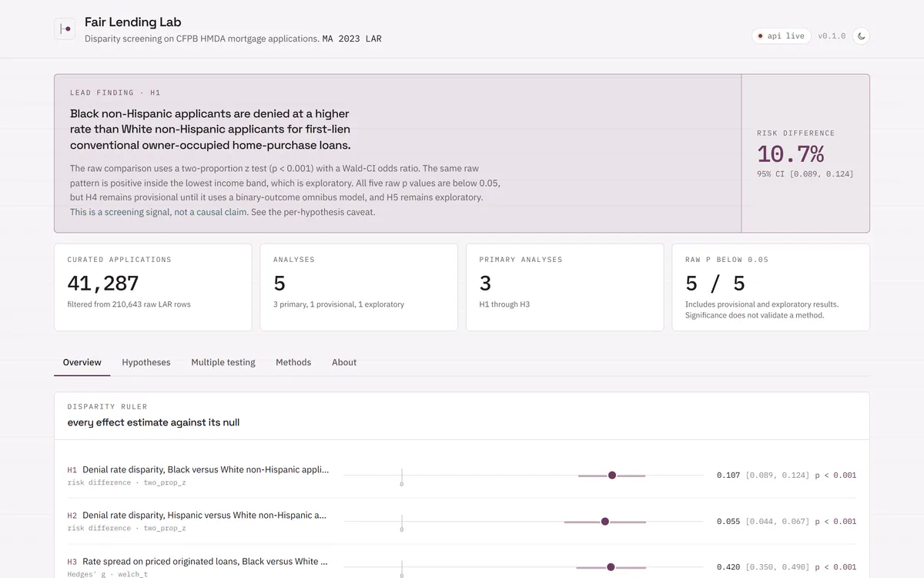Click the H2 Hispanic denial rate row title
This screenshot has height=578, width=924.
[x=204, y=516]
